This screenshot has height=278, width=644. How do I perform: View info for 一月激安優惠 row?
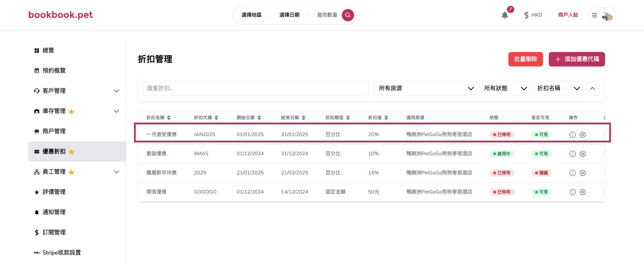572,135
